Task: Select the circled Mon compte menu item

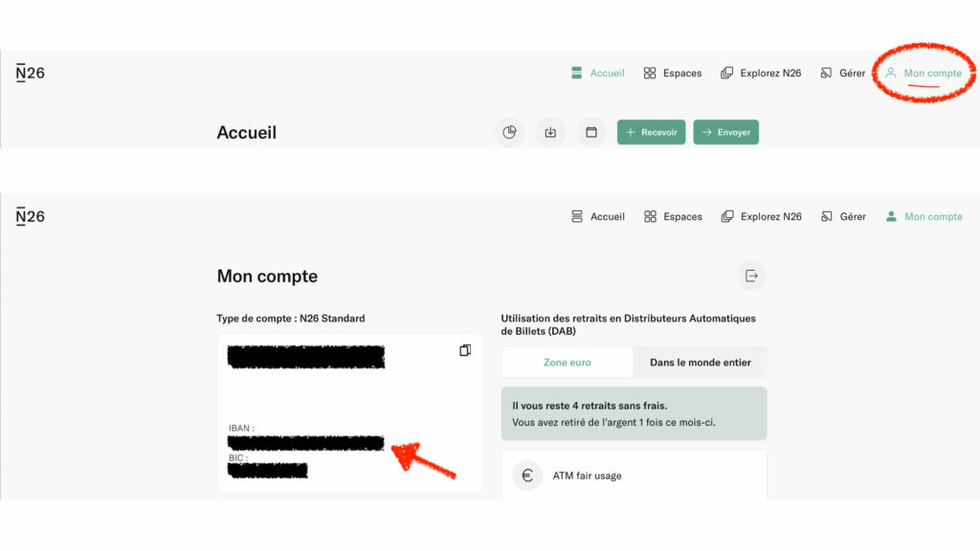Action: pyautogui.click(x=924, y=73)
